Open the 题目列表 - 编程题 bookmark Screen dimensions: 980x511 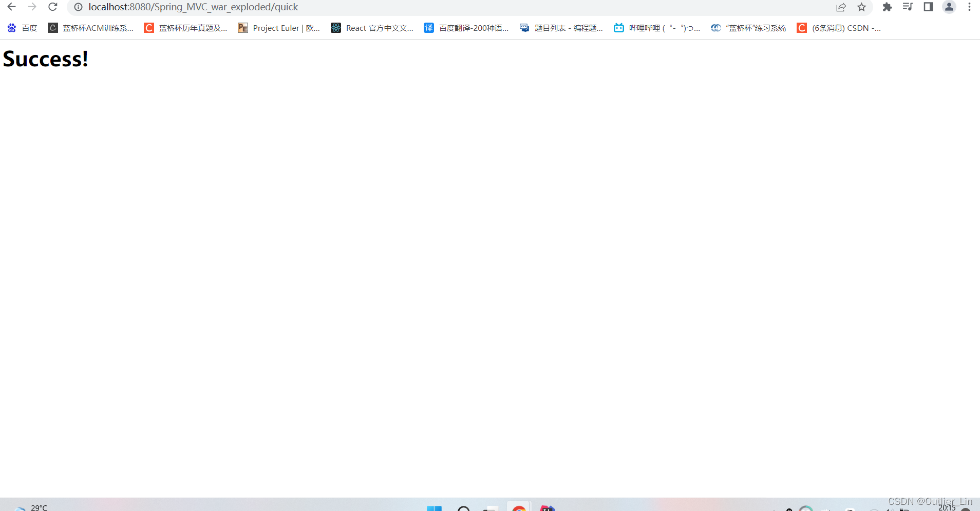pos(561,28)
